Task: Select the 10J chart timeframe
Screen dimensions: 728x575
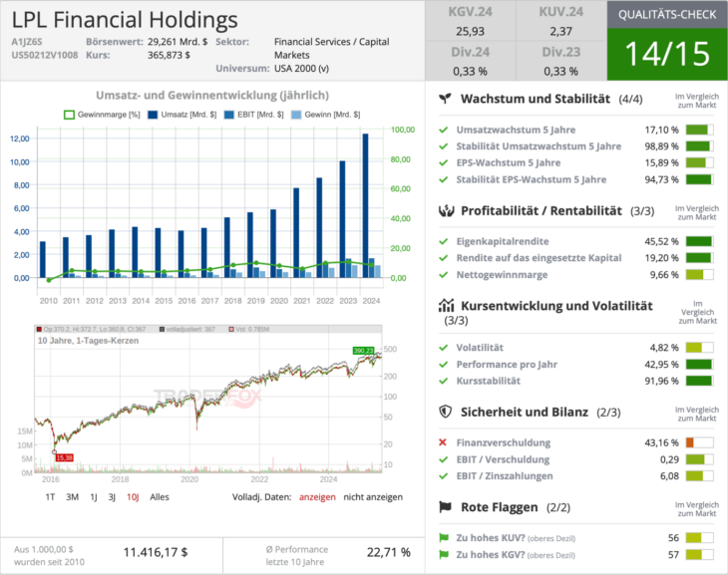Action: click(133, 497)
